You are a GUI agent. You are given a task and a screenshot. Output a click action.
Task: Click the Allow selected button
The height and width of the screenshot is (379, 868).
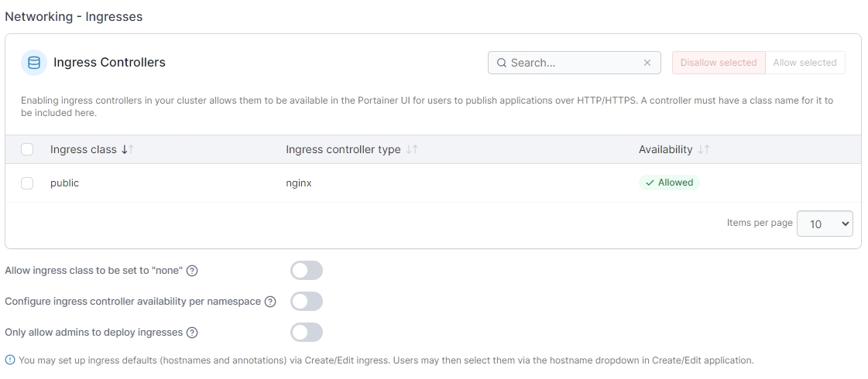point(805,63)
